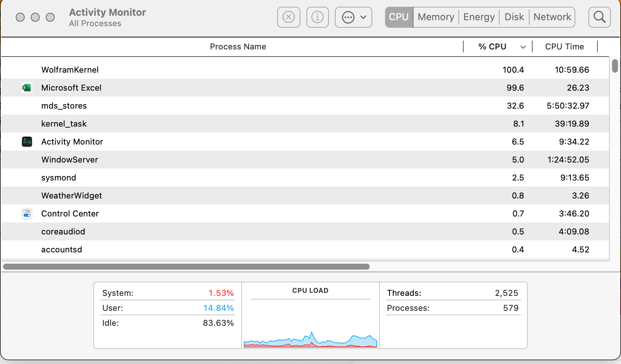Select the WindowServer process row
The width and height of the screenshot is (621, 364).
coord(305,160)
